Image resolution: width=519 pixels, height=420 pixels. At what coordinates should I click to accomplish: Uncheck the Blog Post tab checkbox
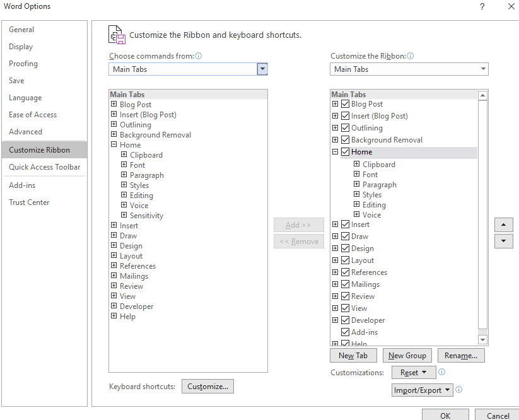coord(345,104)
